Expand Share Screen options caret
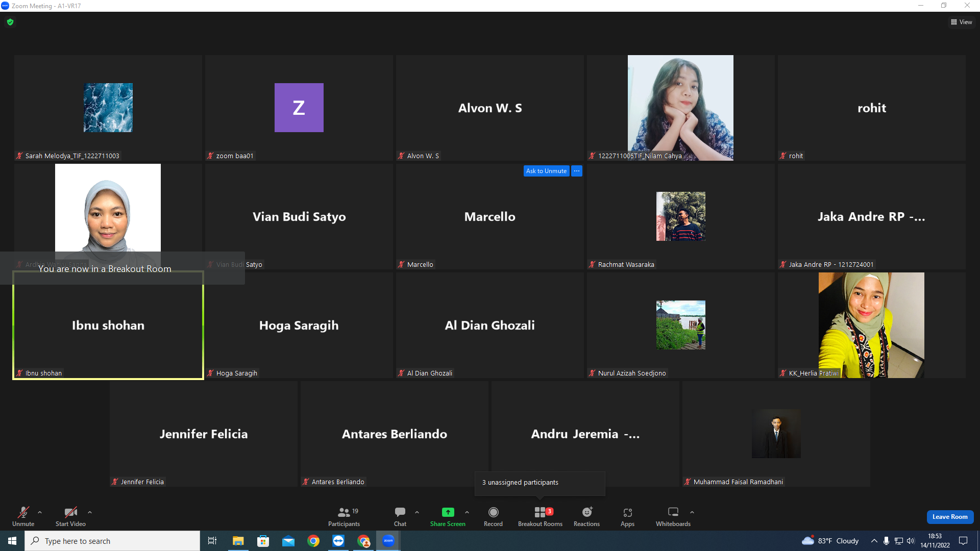The image size is (980, 551). (467, 512)
